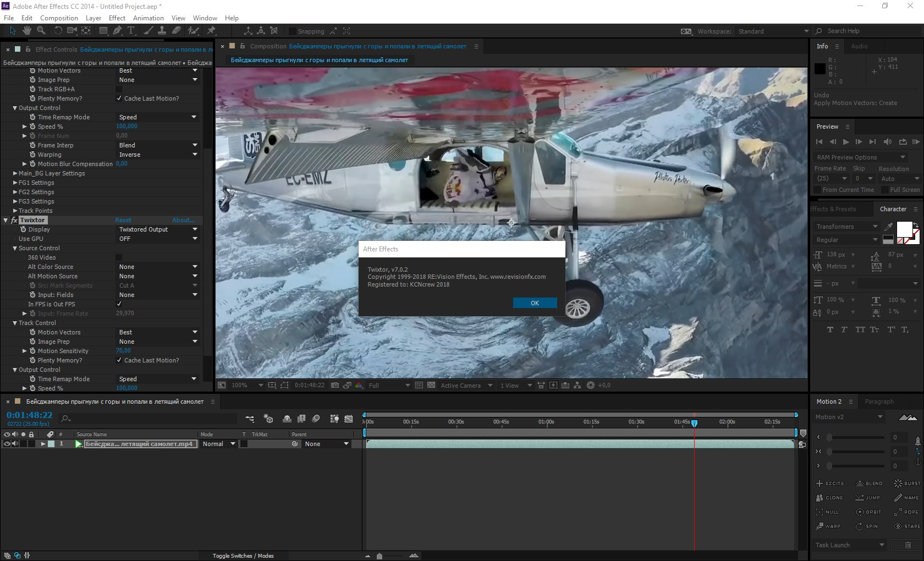924x561 pixels.
Task: Open the Graph Editor in timeline
Action: pyautogui.click(x=349, y=419)
